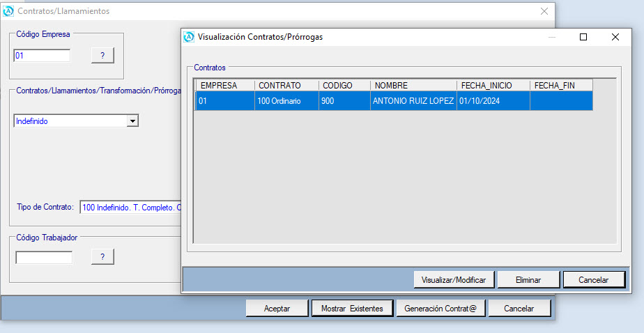Click the Mostrar Existentes button
644x333 pixels.
click(x=352, y=308)
